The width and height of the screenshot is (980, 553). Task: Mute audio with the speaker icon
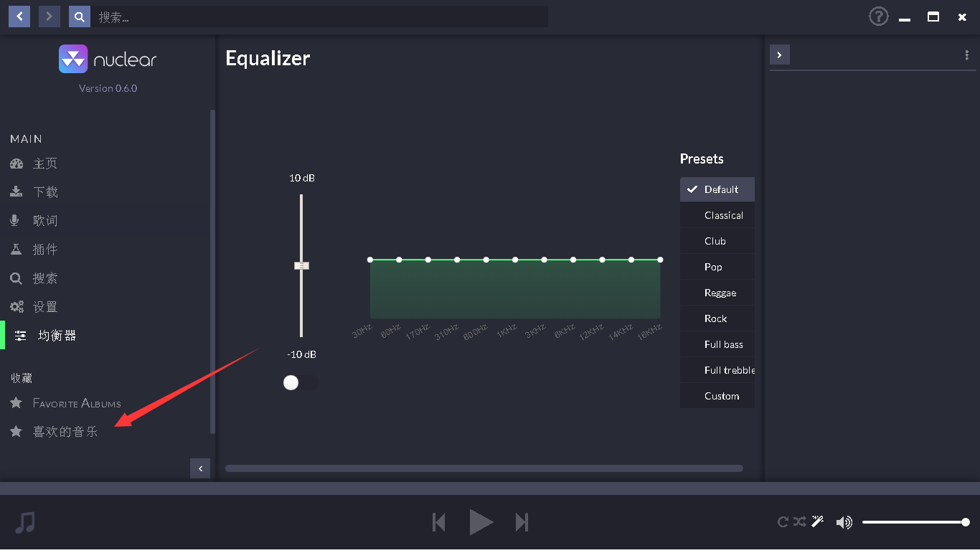pyautogui.click(x=844, y=522)
